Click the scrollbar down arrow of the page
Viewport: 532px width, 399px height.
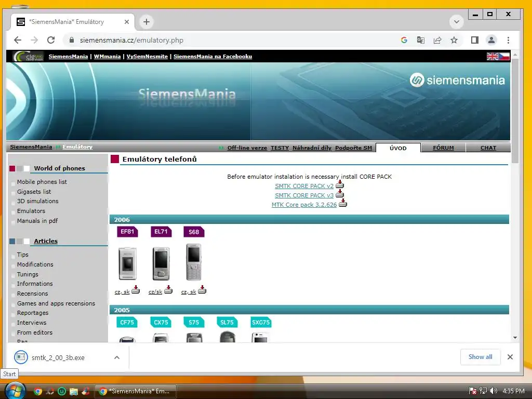[515, 338]
